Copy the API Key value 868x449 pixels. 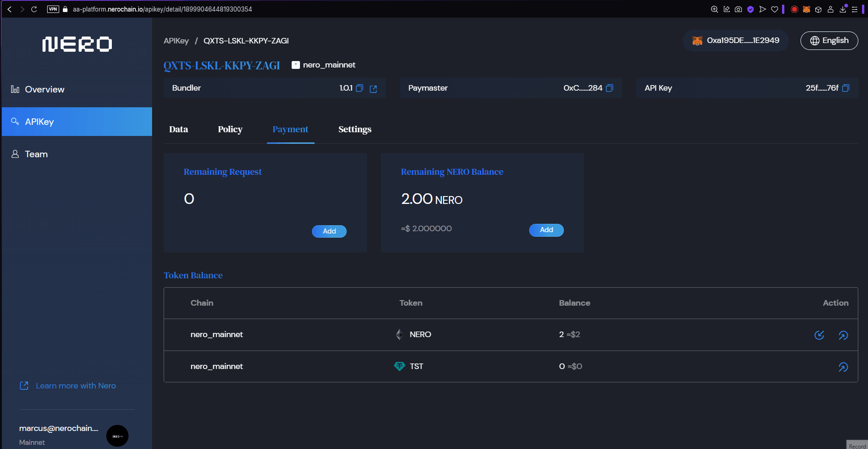pos(845,88)
